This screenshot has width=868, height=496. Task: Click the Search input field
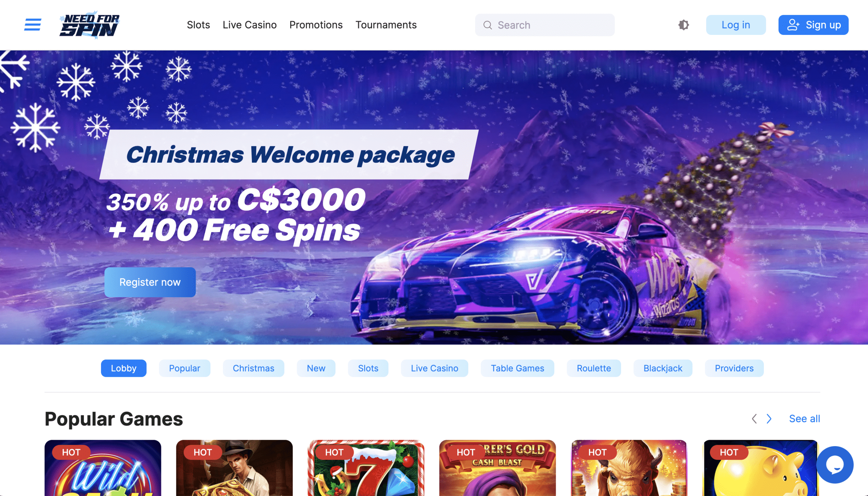point(545,25)
